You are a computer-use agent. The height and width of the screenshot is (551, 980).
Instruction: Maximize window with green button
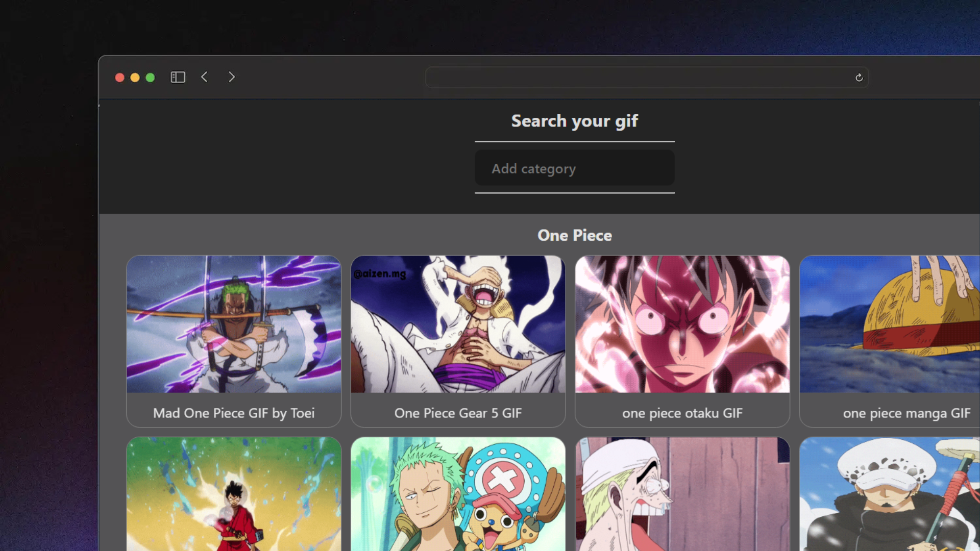[x=150, y=78]
